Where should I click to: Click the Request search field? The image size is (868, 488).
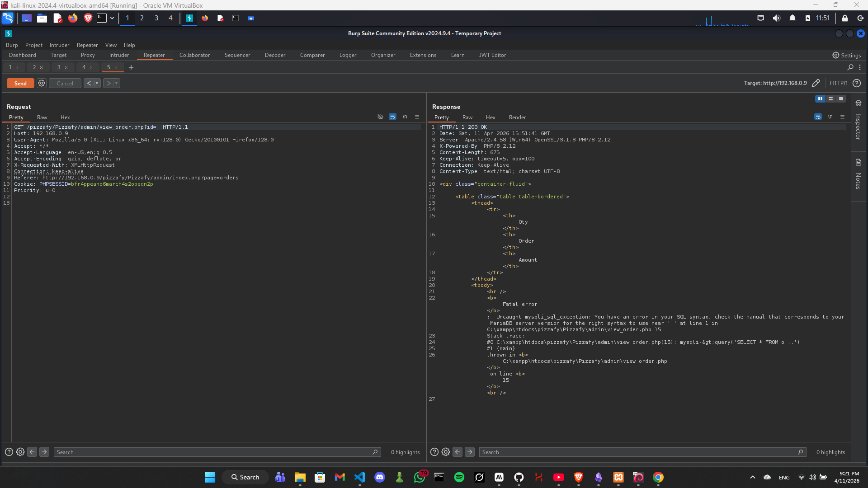coord(217,452)
